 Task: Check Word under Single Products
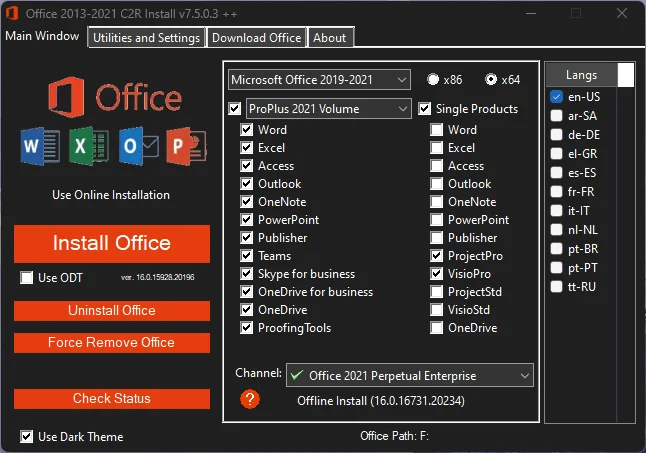pos(437,130)
